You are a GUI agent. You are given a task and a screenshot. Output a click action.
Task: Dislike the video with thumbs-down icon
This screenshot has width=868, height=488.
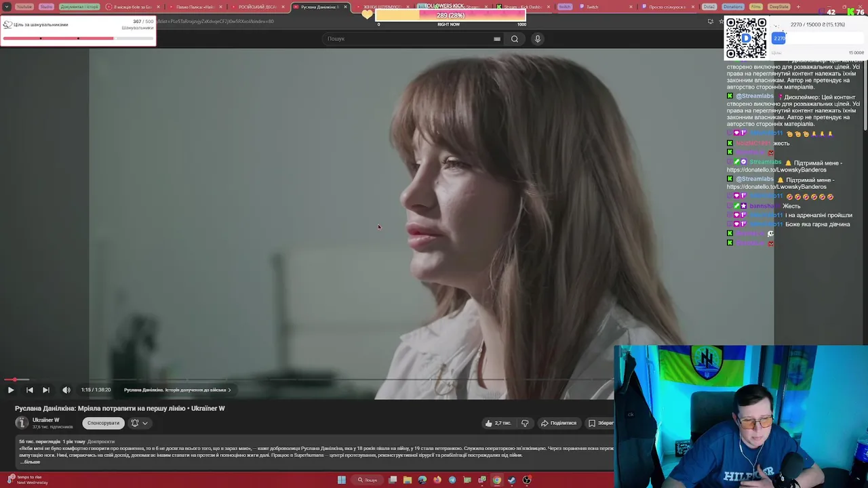tap(525, 423)
